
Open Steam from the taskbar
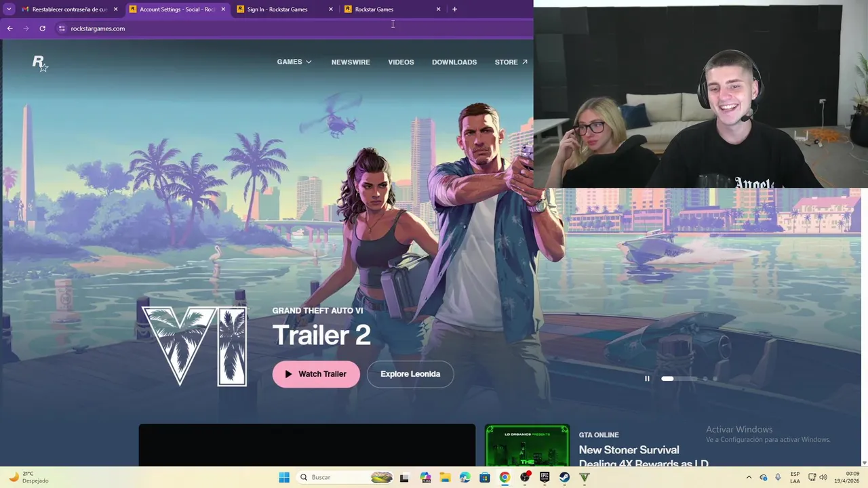564,477
